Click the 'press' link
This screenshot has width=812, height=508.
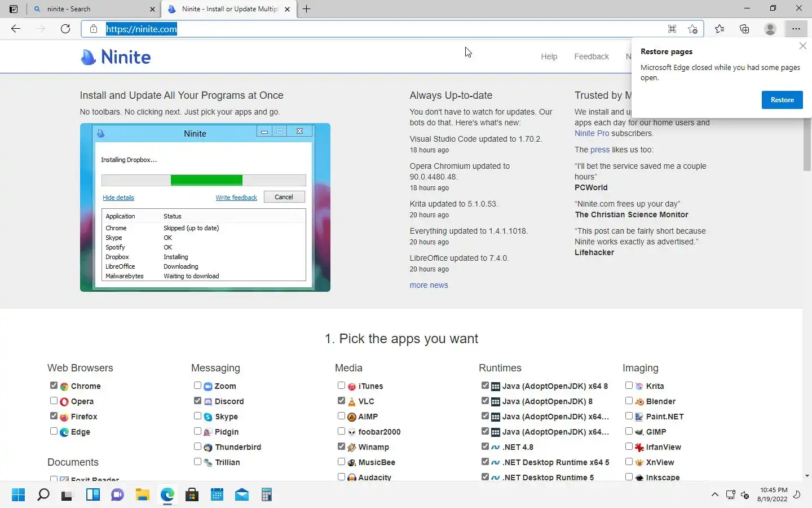click(x=600, y=150)
